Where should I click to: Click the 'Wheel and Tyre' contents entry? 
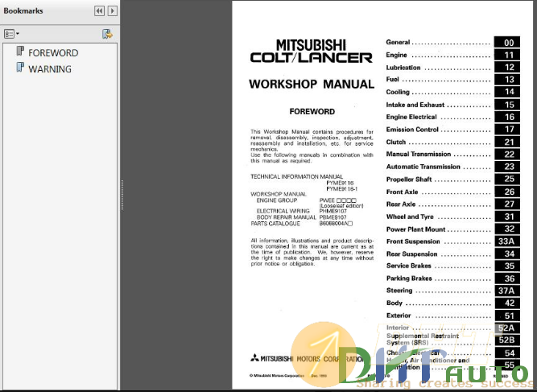coord(410,217)
